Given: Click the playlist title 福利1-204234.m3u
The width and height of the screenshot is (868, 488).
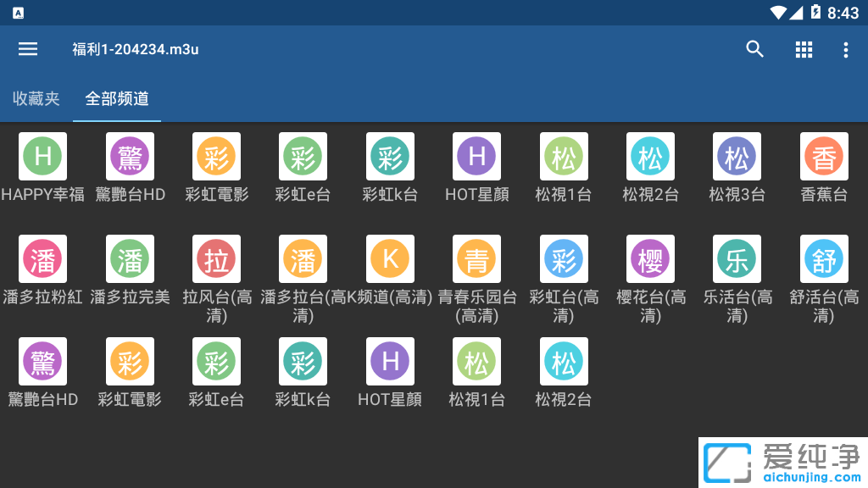Looking at the screenshot, I should 136,49.
